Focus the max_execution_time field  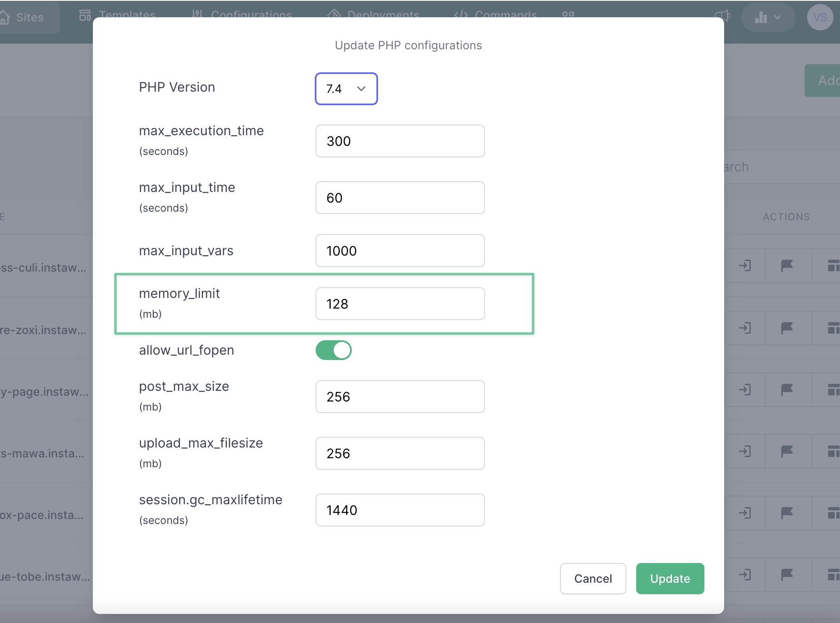click(x=400, y=141)
